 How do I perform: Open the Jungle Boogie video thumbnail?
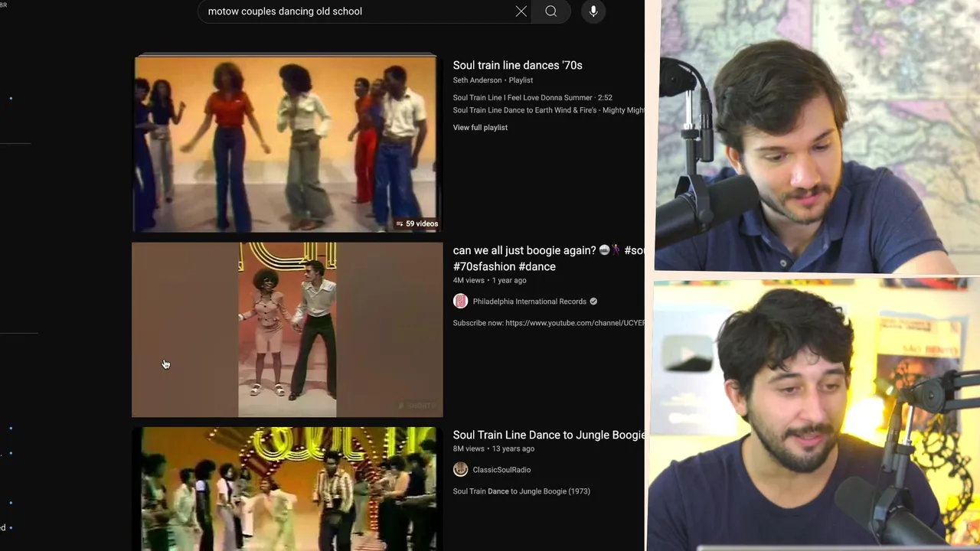(287, 488)
